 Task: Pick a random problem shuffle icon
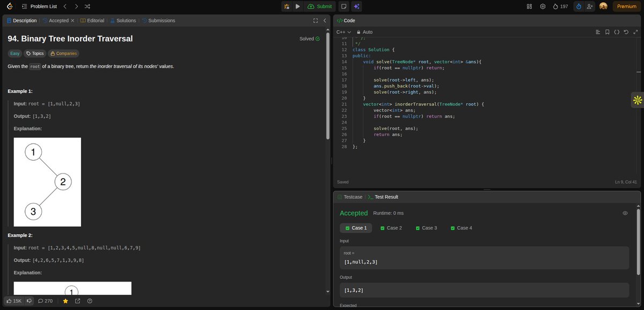click(x=87, y=6)
